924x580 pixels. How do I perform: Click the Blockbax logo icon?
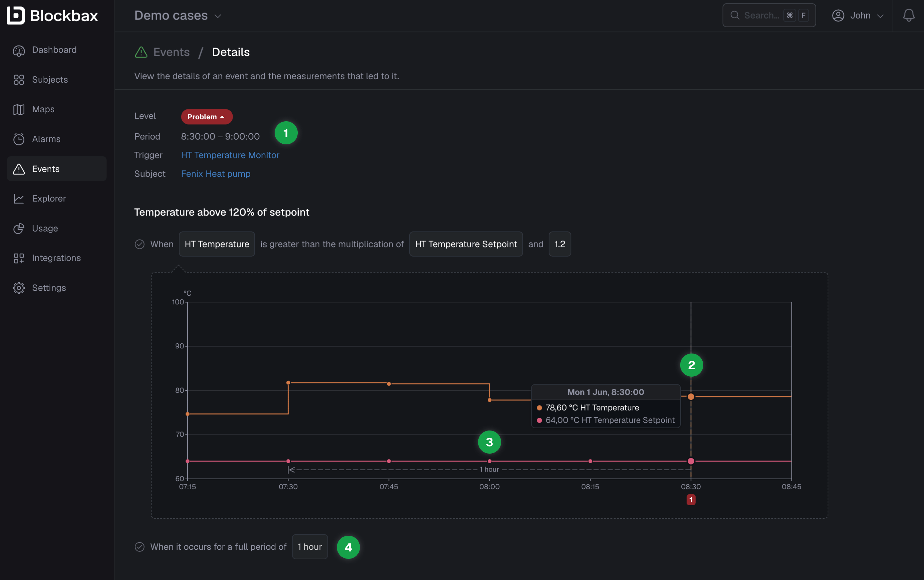pyautogui.click(x=16, y=15)
